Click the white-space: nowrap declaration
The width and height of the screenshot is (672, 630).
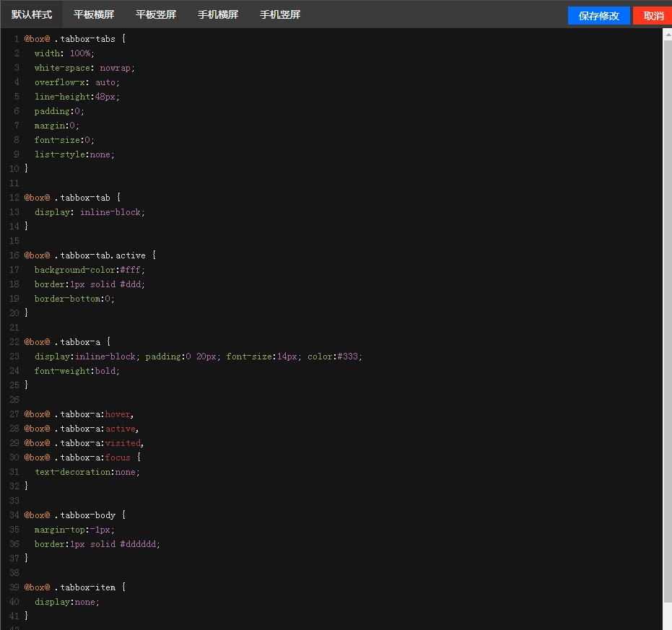(84, 68)
